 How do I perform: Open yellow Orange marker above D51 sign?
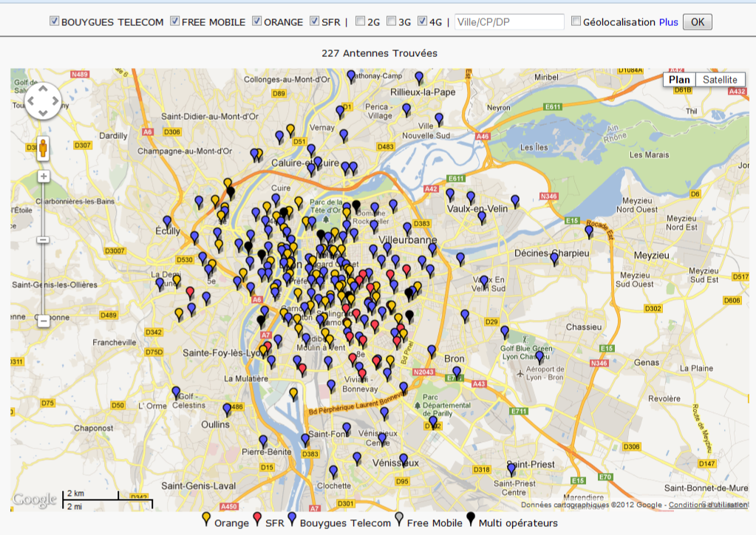pos(290,130)
